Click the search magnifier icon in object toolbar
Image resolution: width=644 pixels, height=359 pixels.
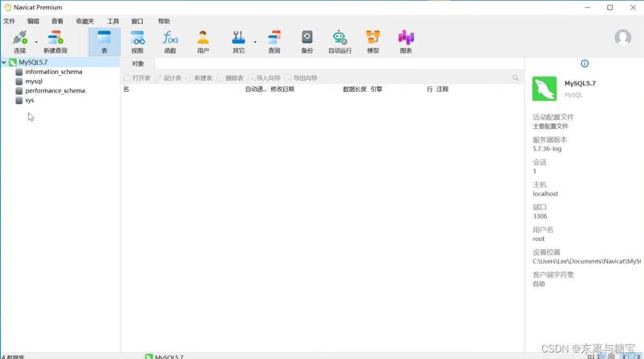516,78
